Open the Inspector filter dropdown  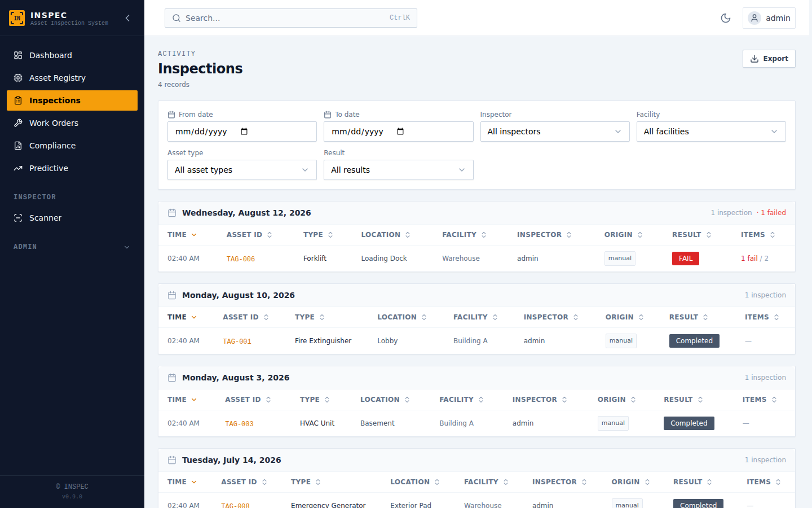click(555, 132)
